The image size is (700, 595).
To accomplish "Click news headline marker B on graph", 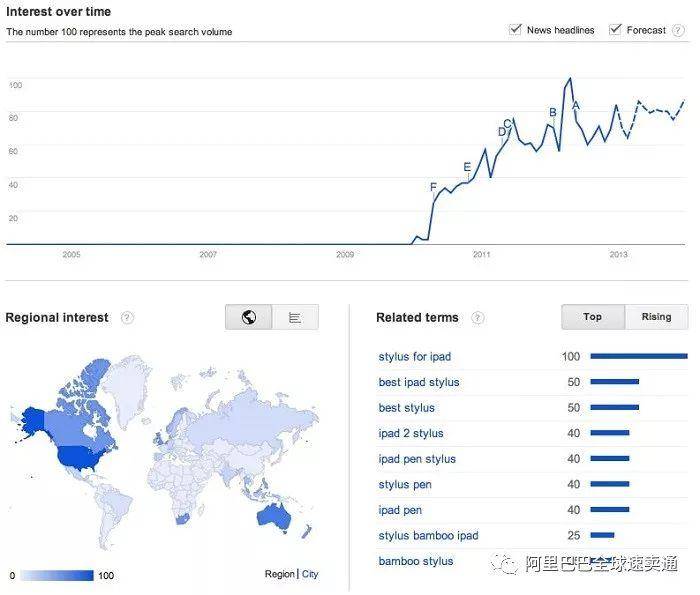I will click(553, 112).
